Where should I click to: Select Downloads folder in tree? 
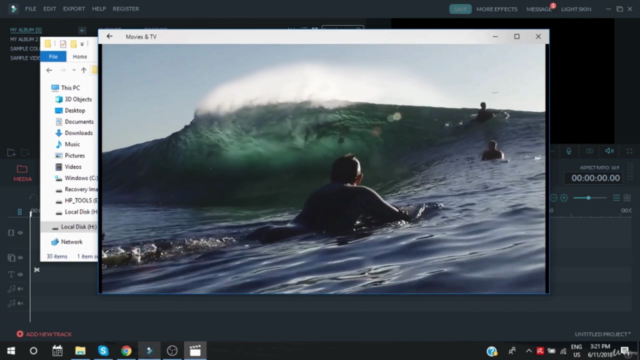[78, 133]
